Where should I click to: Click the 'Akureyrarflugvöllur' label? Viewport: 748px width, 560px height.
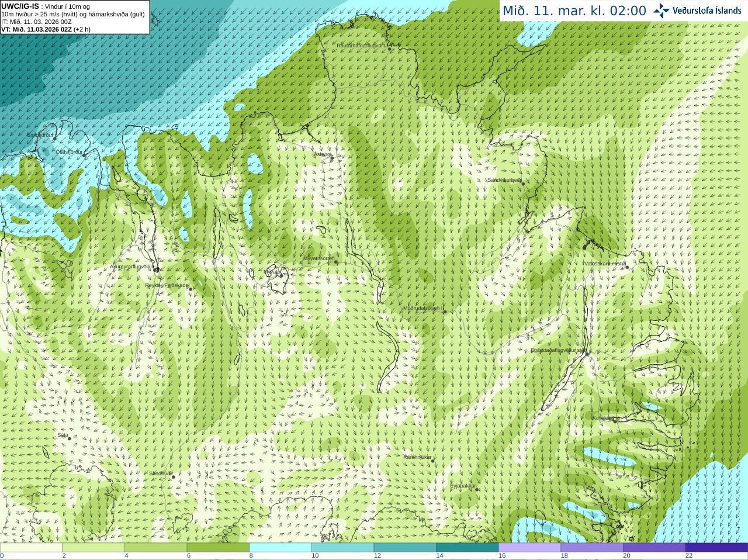131,266
